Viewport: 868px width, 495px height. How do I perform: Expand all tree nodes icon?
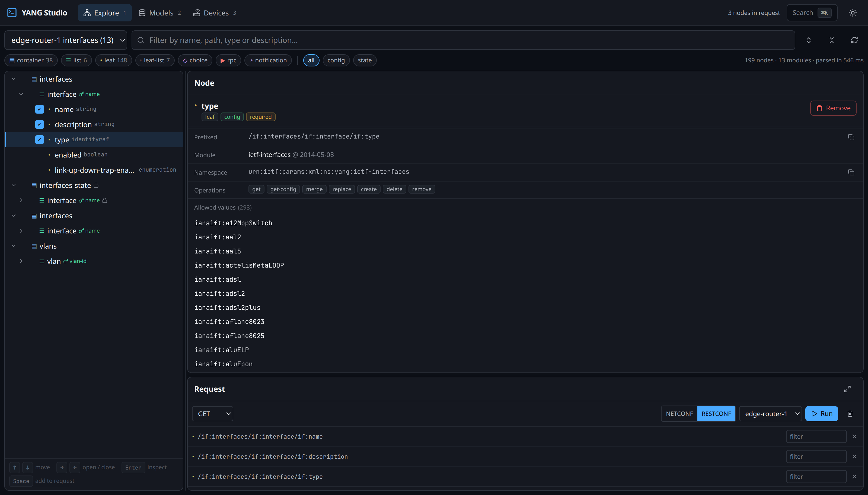coord(809,40)
